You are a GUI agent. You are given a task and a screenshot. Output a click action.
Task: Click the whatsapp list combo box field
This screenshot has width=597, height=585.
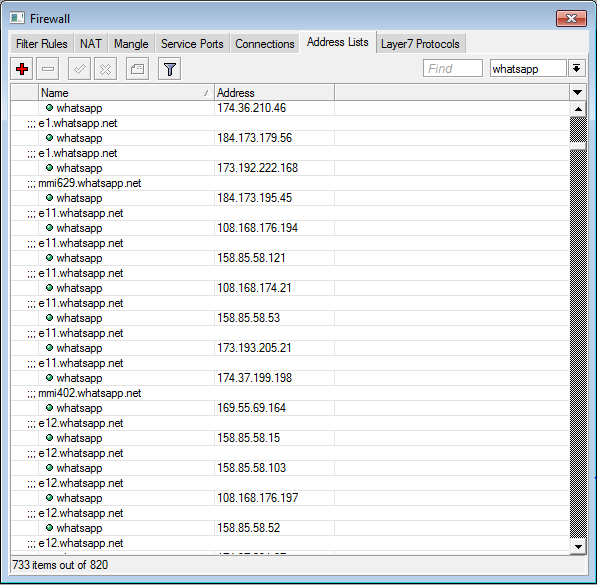[528, 69]
